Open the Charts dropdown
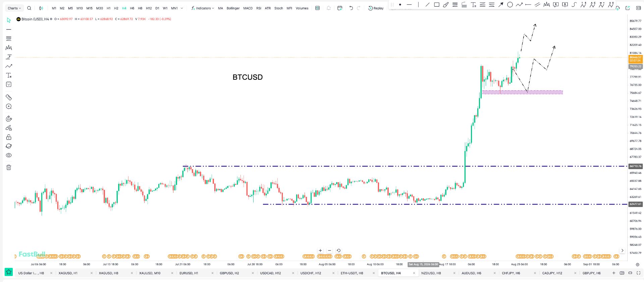This screenshot has height=282, width=644. (x=14, y=8)
